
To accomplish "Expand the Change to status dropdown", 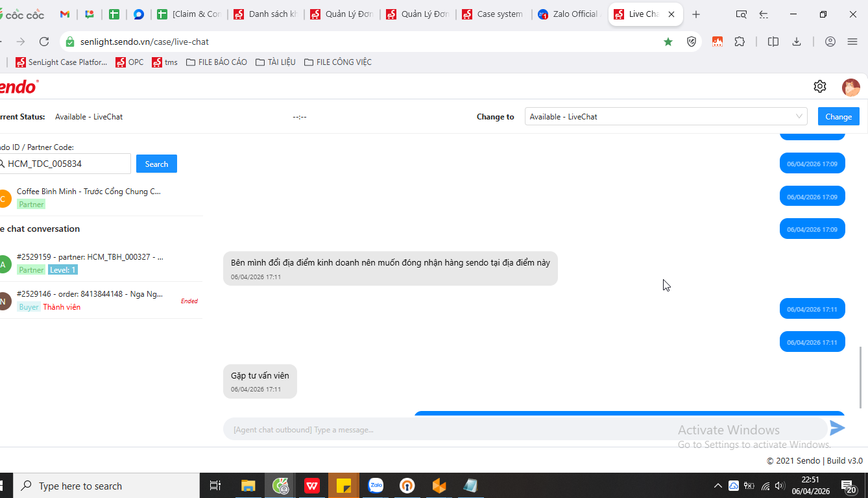I will pyautogui.click(x=666, y=117).
